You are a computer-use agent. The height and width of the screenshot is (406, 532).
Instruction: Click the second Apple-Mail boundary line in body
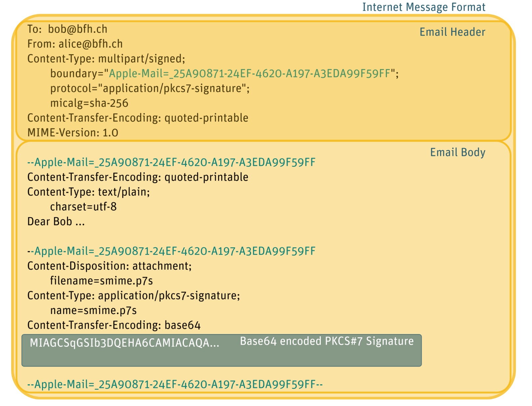pyautogui.click(x=171, y=251)
